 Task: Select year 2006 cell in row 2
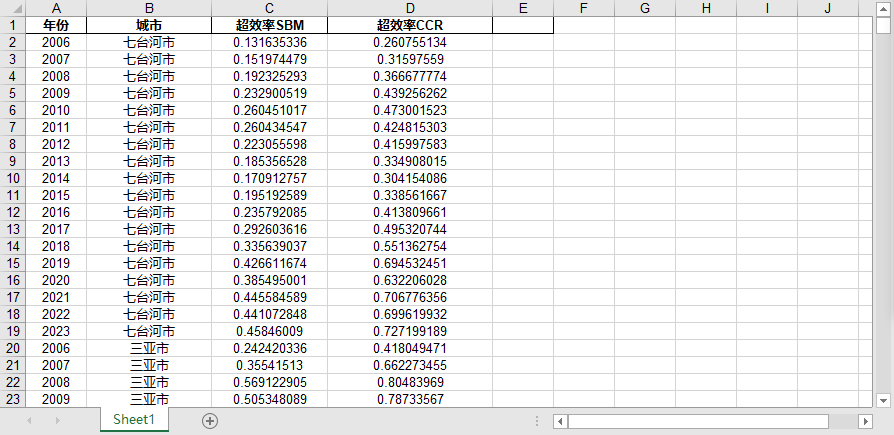[x=56, y=42]
